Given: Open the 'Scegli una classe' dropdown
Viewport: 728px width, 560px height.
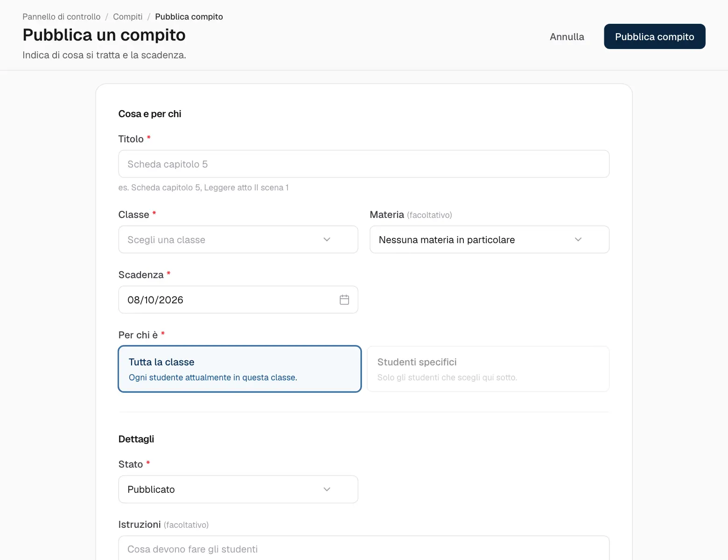Looking at the screenshot, I should click(x=238, y=239).
